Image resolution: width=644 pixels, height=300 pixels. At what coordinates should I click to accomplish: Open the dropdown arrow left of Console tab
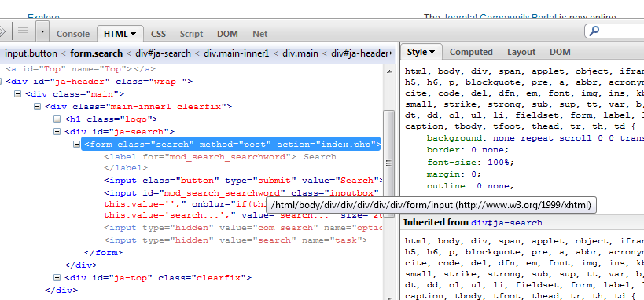click(x=42, y=31)
